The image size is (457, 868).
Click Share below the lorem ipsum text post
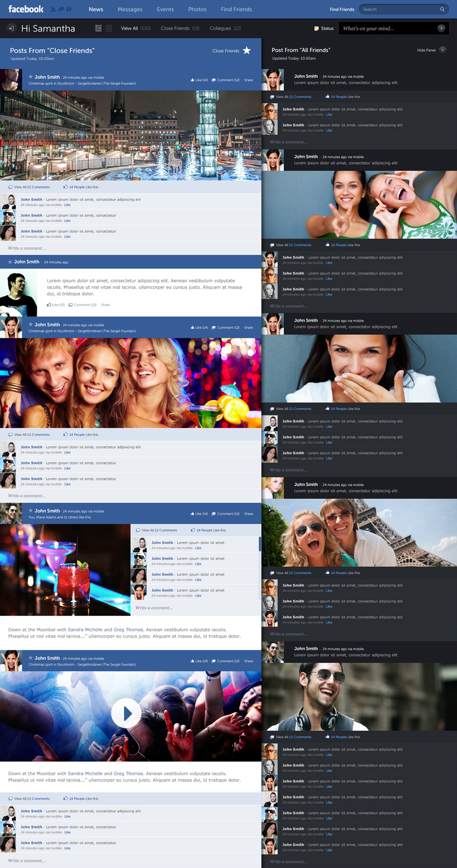(x=105, y=305)
